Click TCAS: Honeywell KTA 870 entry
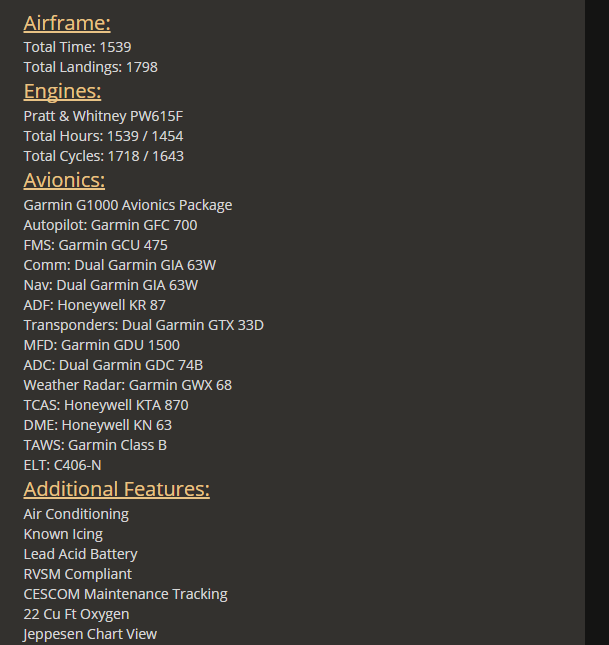The height and width of the screenshot is (645, 609). [x=106, y=405]
